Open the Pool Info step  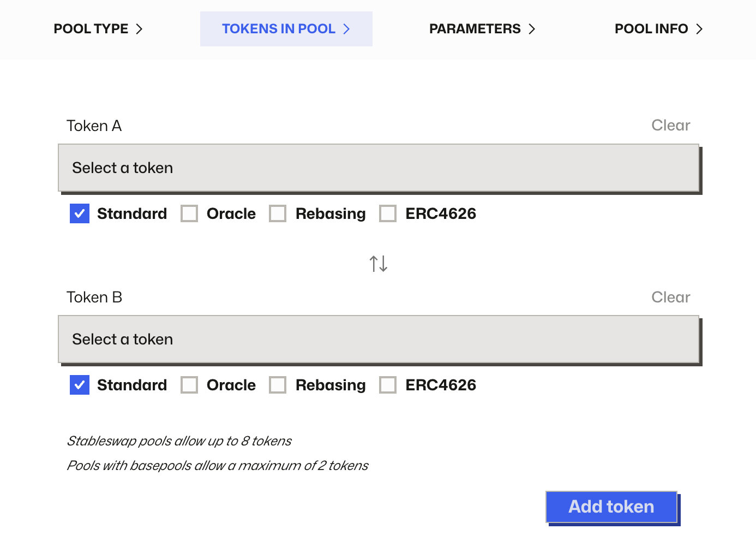click(658, 29)
